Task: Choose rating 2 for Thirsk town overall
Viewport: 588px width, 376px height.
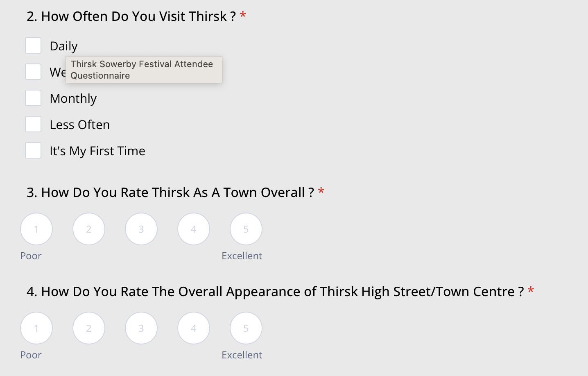Action: click(89, 229)
